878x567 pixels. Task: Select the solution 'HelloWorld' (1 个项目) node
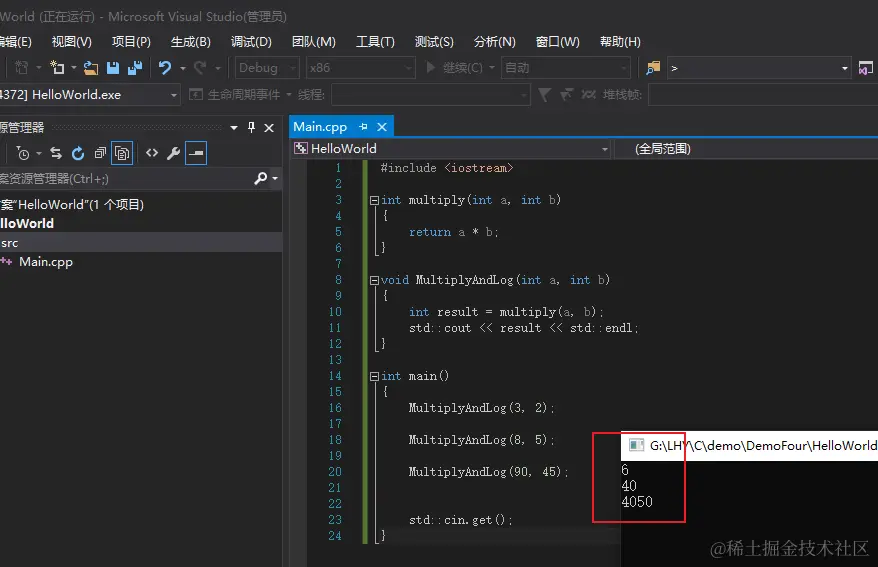tap(72, 204)
